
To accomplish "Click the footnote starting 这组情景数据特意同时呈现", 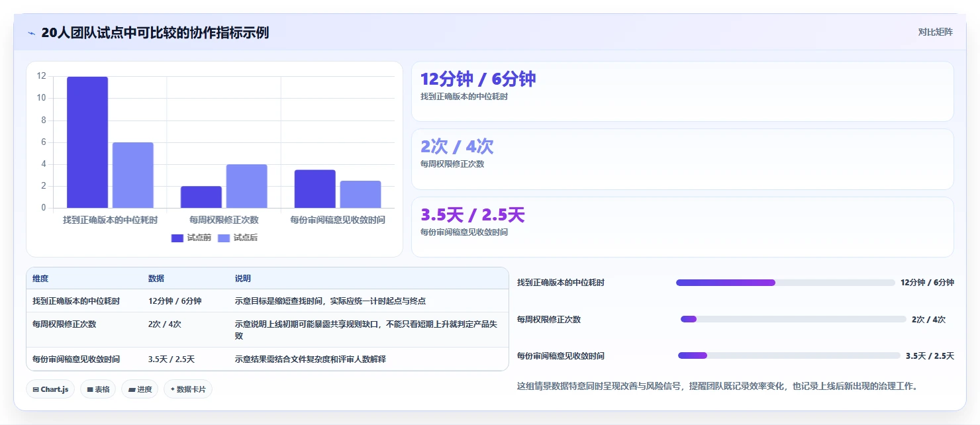I will 719,386.
